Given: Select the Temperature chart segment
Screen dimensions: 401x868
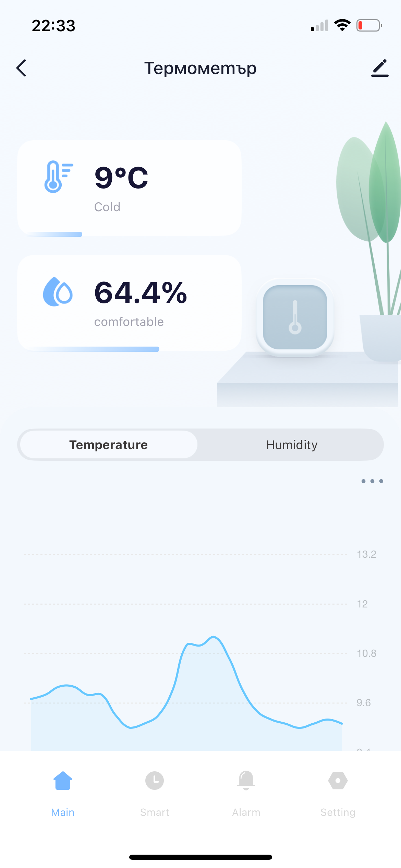Looking at the screenshot, I should pos(109,445).
